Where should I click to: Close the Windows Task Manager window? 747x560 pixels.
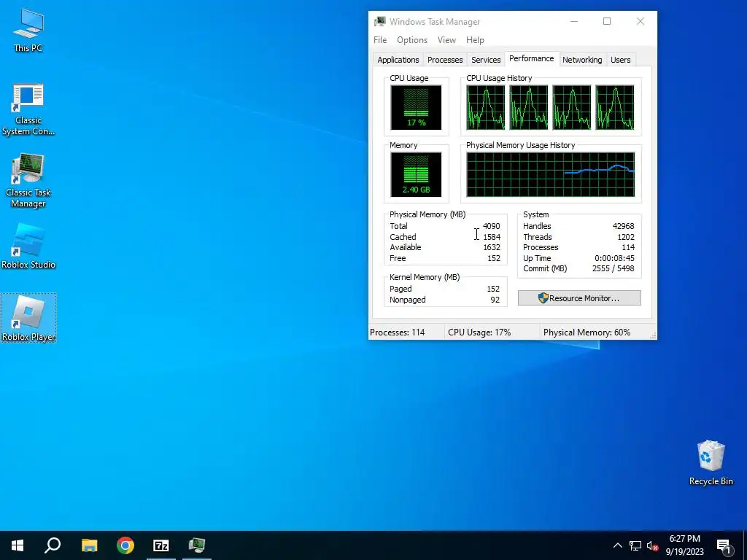point(640,21)
